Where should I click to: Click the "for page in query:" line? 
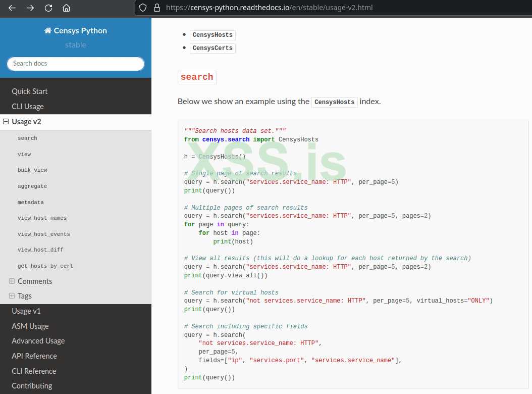217,224
